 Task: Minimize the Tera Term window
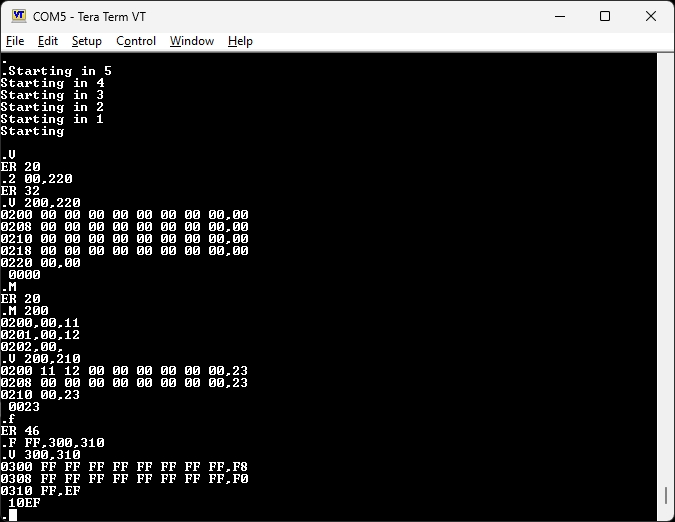tap(559, 16)
